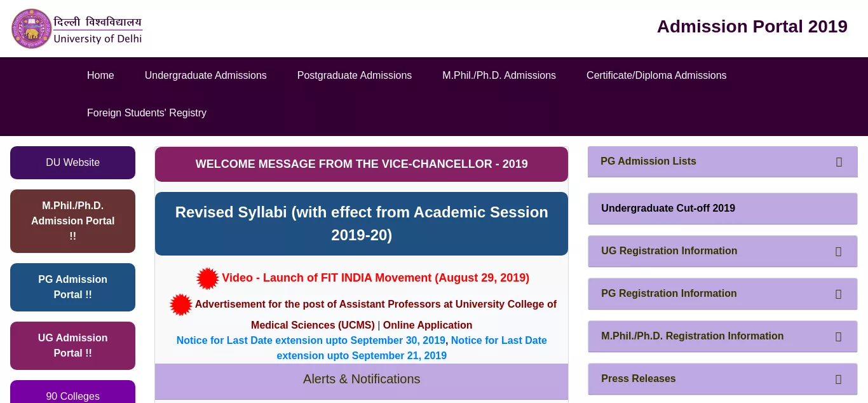Screen dimensions: 868x403
Task: Expand M.Phil./Ph.D. Registration Information arrow icon
Action: click(838, 337)
